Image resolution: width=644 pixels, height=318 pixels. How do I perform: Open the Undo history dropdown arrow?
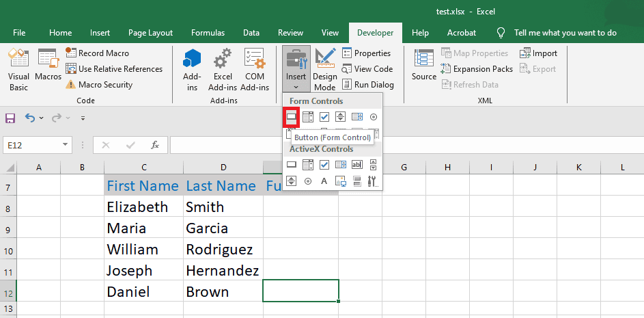(x=41, y=118)
